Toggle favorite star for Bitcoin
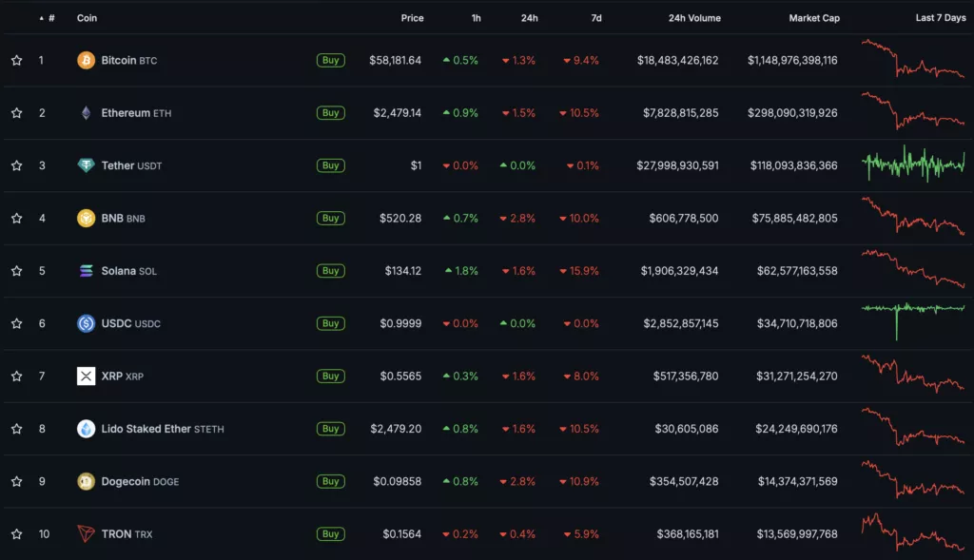This screenshot has width=974, height=560. [16, 60]
